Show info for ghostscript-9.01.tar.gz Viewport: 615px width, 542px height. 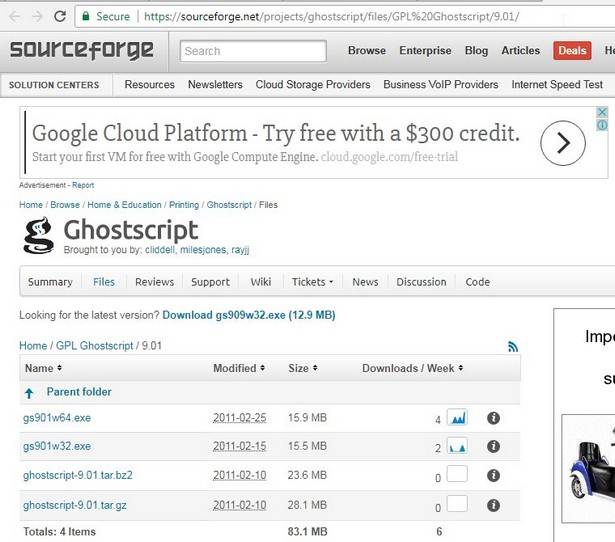click(493, 505)
